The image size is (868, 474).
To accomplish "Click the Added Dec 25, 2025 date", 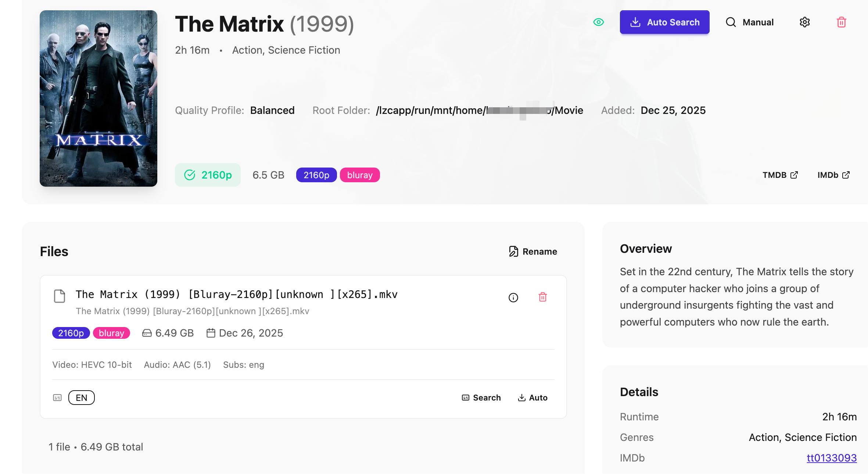I will (673, 110).
